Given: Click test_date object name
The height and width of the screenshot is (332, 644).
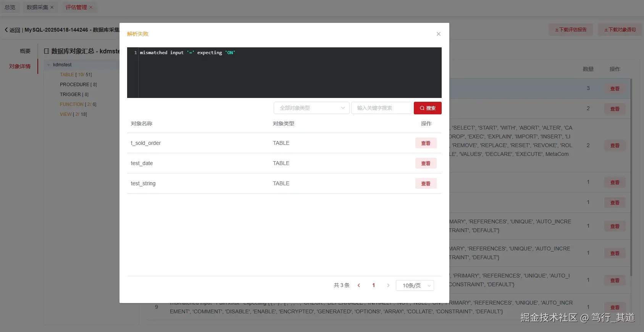Looking at the screenshot, I should 142,163.
